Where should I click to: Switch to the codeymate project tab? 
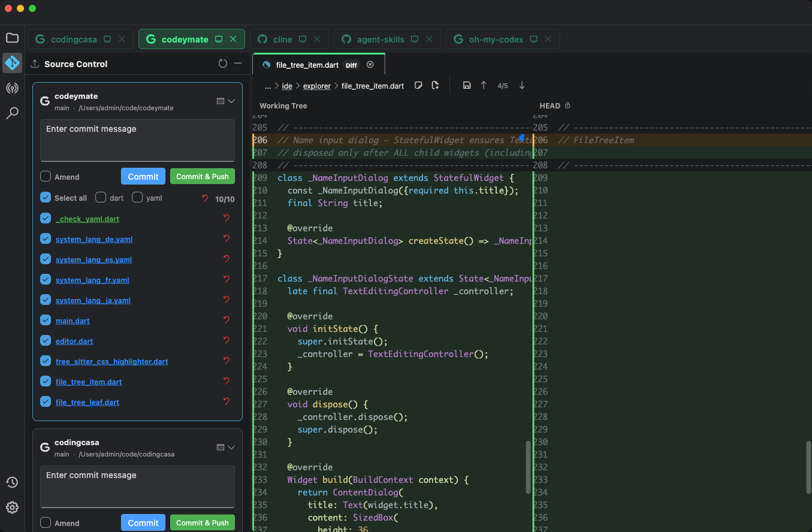click(x=192, y=39)
